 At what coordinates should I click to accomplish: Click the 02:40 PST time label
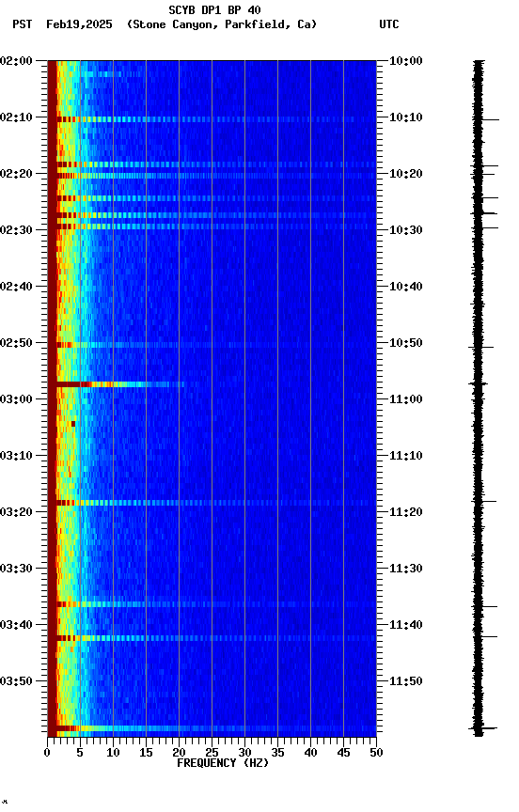pyautogui.click(x=16, y=287)
